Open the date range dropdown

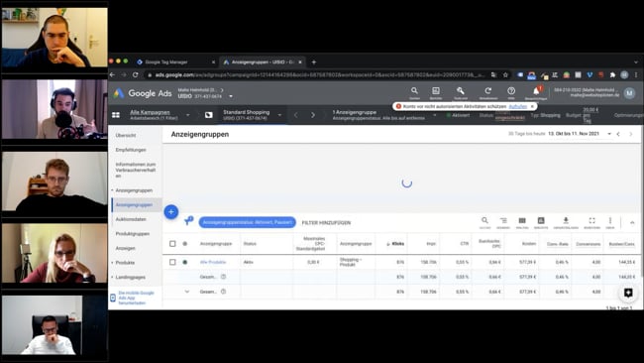[x=609, y=134]
